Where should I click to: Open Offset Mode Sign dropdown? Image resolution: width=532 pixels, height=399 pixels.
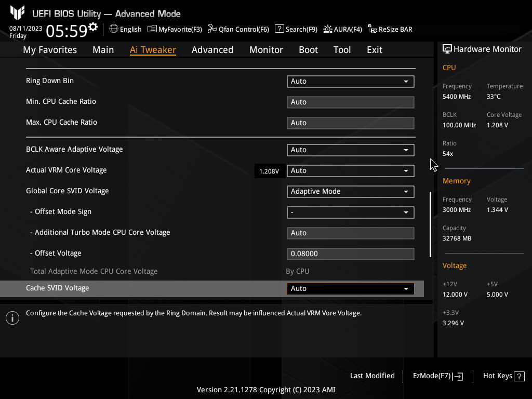[351, 212]
